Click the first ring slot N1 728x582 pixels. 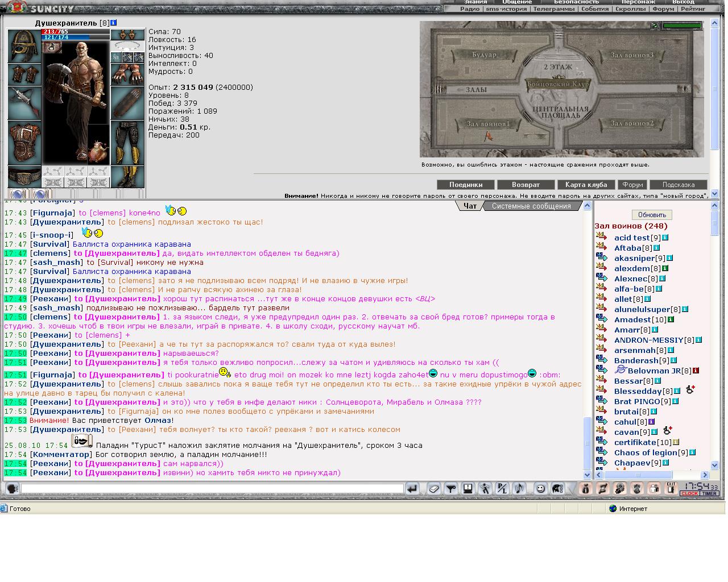click(x=116, y=57)
